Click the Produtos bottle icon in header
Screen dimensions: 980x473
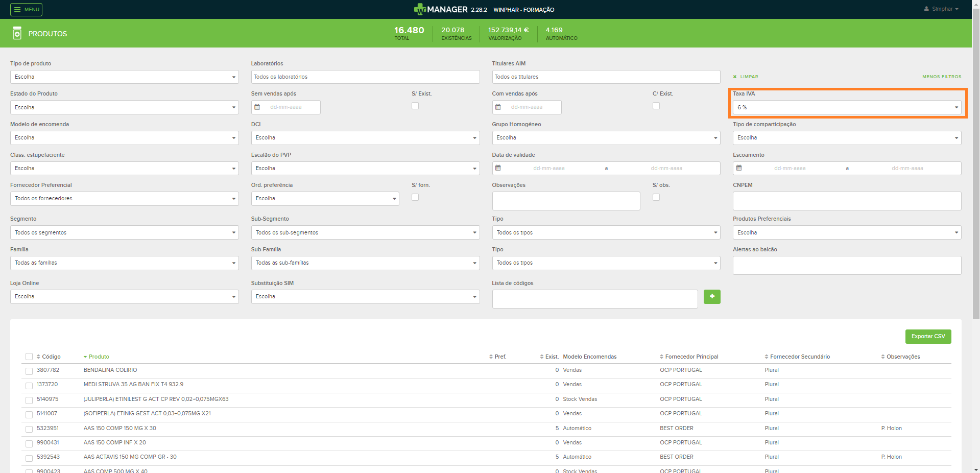point(17,33)
